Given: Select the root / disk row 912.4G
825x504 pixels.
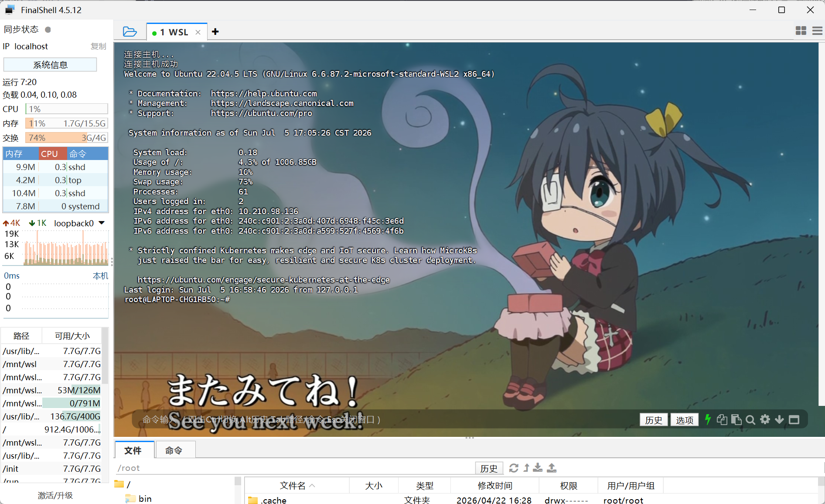Looking at the screenshot, I should [51, 429].
